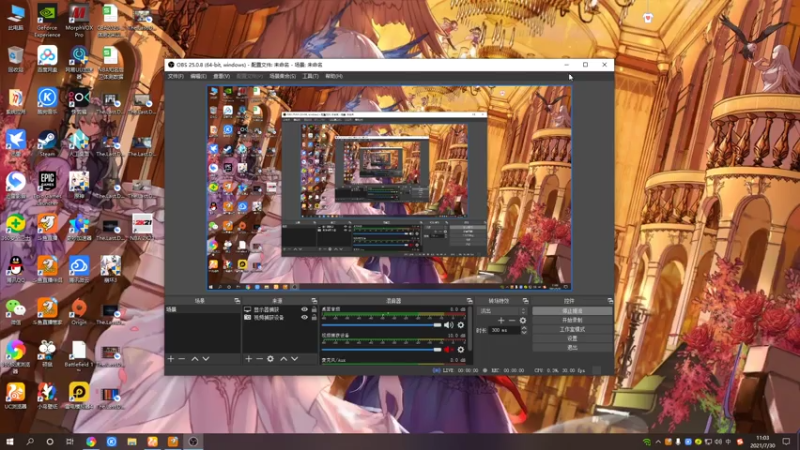Select the video capture device source row

[280, 317]
